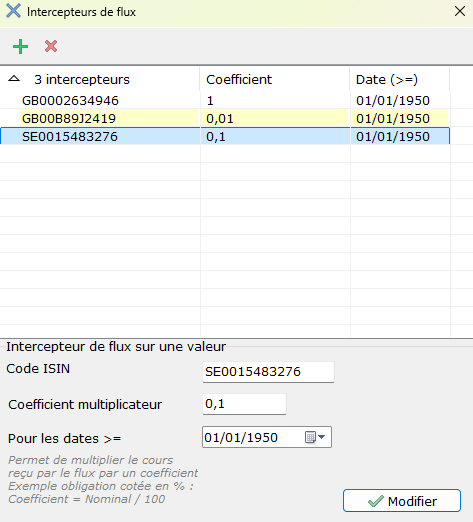Delete interceptor with red cross icon

click(51, 46)
